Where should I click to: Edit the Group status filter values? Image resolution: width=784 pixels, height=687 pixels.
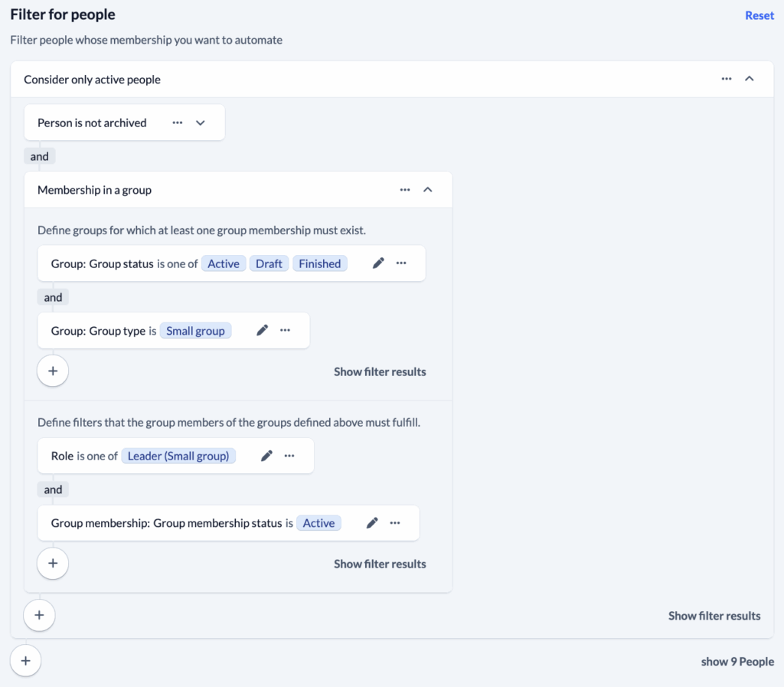click(378, 263)
